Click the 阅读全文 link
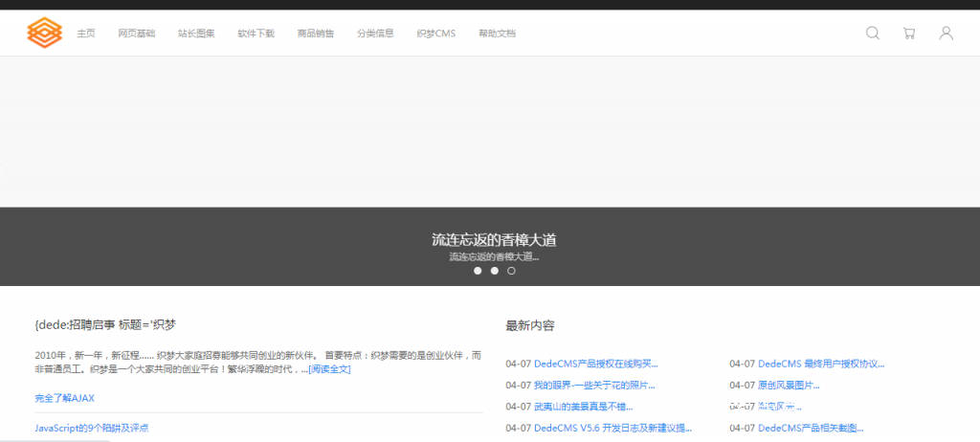The image size is (980, 442). pyautogui.click(x=329, y=369)
